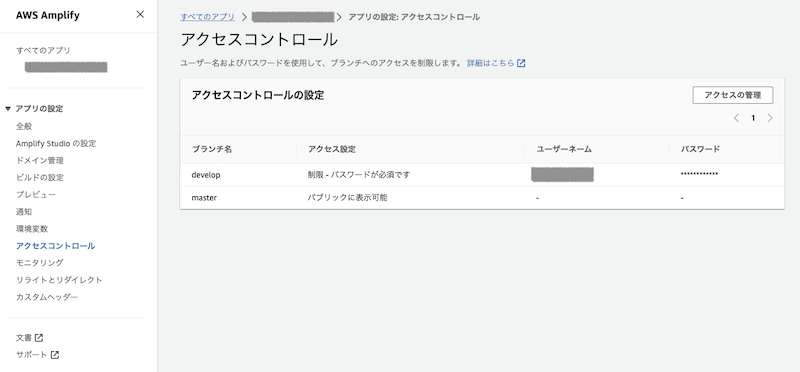Click the masked password for develop

click(699, 175)
